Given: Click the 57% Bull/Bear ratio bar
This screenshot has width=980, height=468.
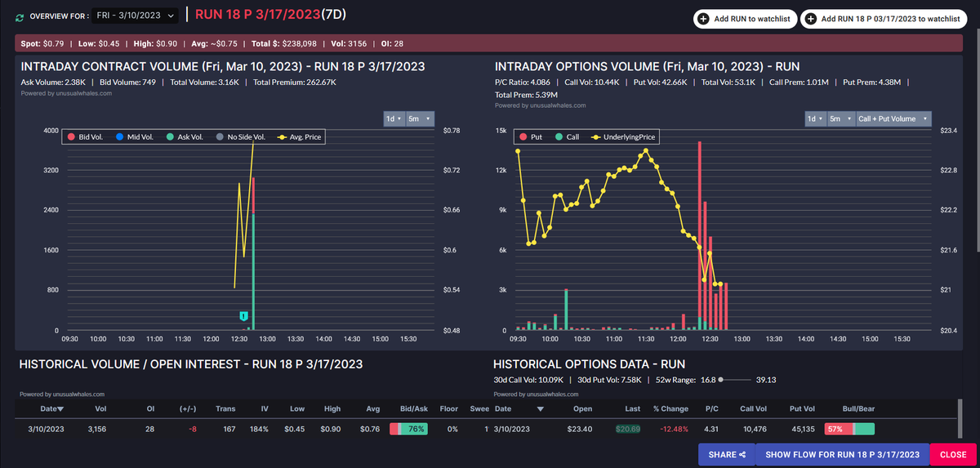Looking at the screenshot, I should coord(849,429).
